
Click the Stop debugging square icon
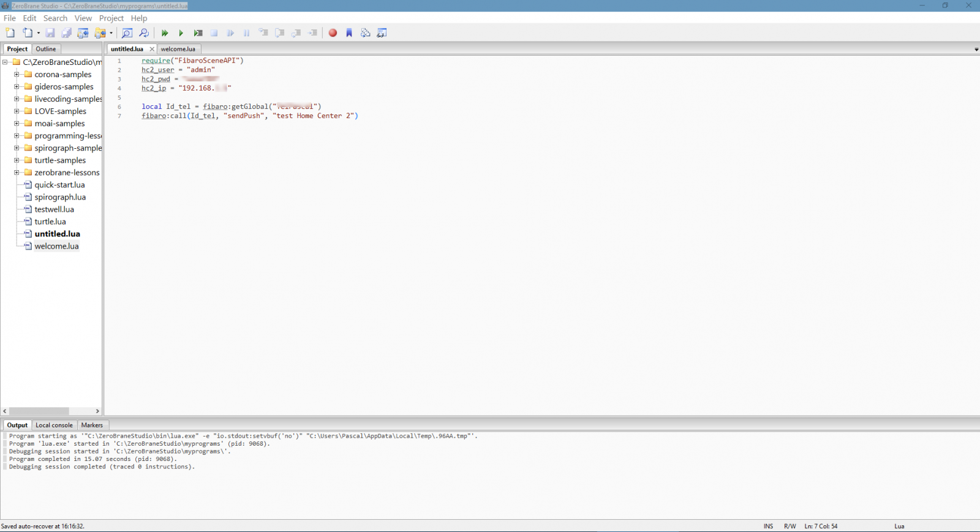click(214, 33)
